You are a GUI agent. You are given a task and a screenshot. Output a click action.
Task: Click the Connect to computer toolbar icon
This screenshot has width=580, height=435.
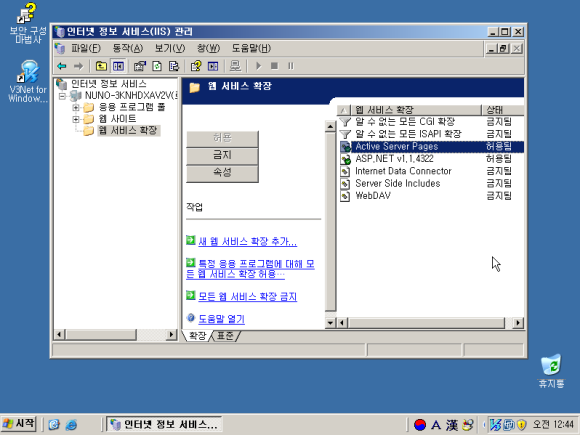click(x=235, y=66)
